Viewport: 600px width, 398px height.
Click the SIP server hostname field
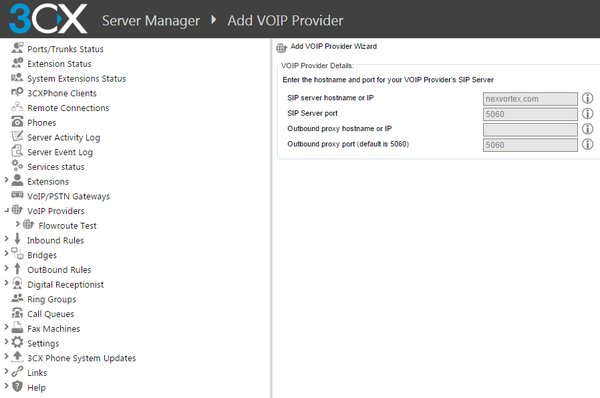point(530,99)
